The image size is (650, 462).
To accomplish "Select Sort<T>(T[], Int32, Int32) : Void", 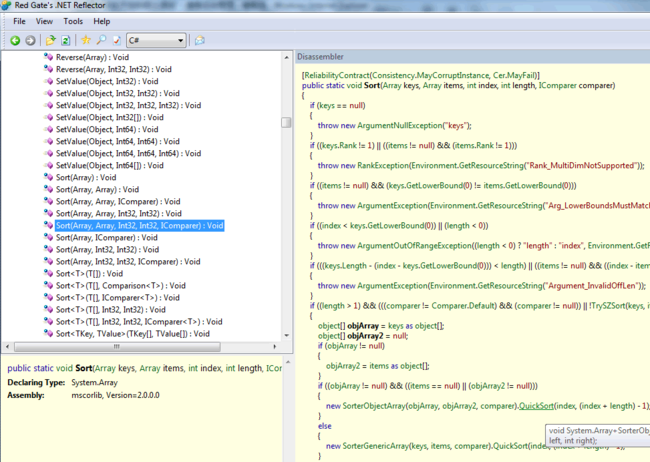I will pos(111,310).
